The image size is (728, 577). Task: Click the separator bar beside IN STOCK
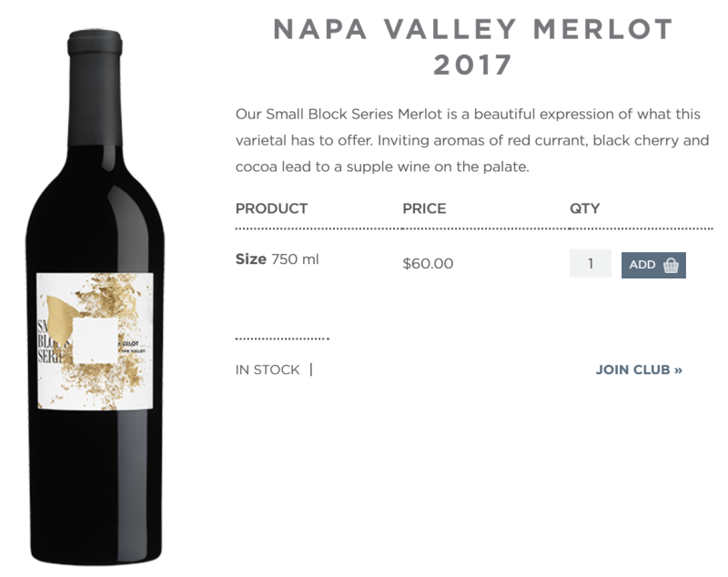coord(310,369)
